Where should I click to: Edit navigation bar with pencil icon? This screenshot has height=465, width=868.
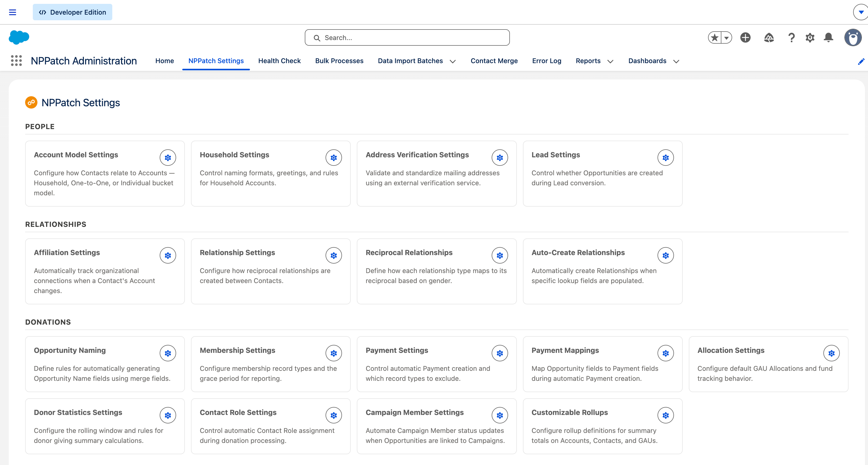pos(861,61)
